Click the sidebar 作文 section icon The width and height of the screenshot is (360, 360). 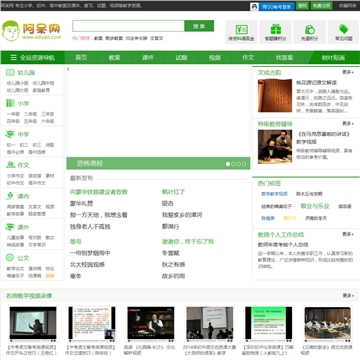(x=10, y=165)
